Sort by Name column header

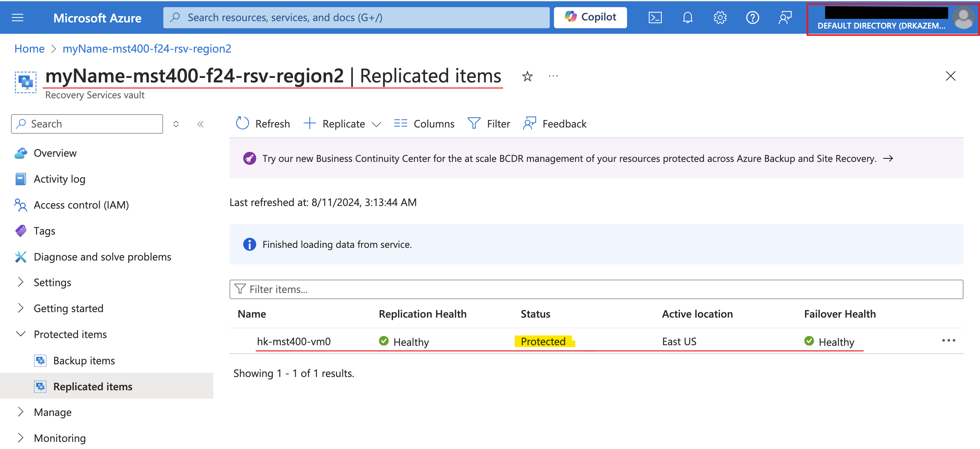click(252, 314)
